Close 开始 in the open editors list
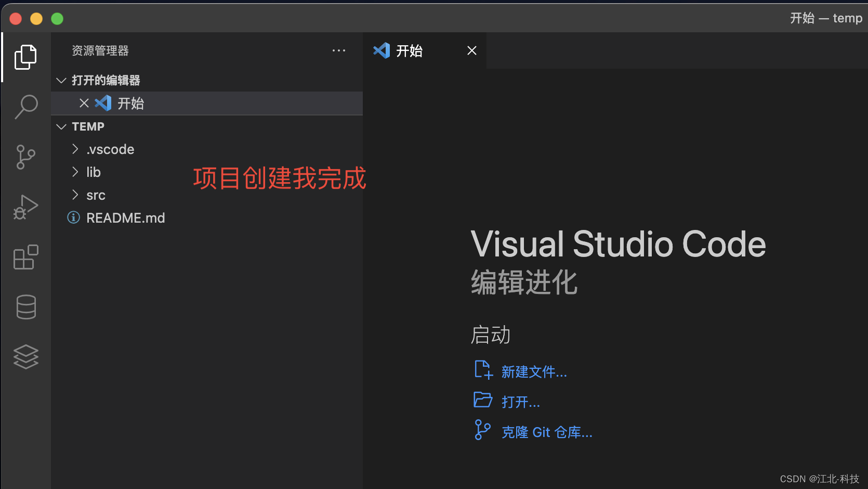This screenshot has height=489, width=868. point(84,103)
